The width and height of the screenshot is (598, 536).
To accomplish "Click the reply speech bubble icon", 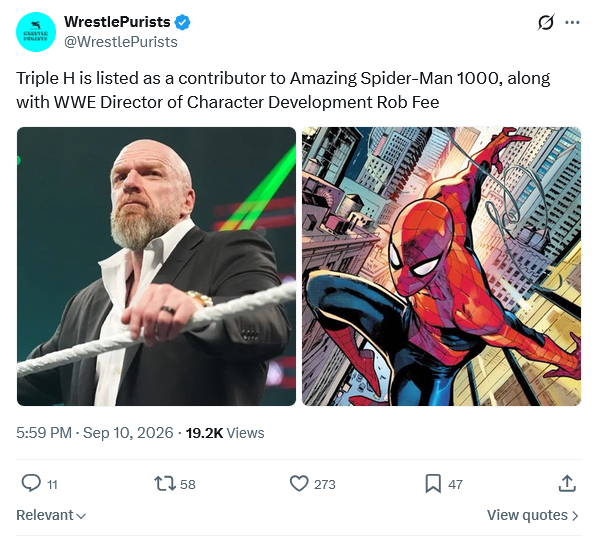I will point(31,483).
